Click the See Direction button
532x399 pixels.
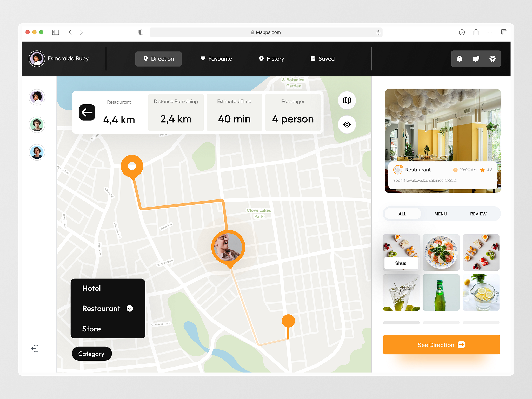(x=441, y=345)
